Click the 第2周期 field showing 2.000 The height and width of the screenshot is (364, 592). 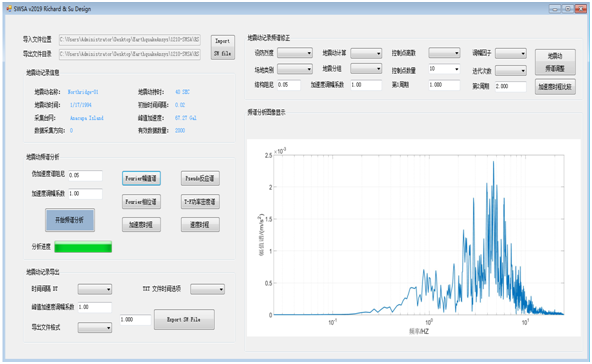510,86
